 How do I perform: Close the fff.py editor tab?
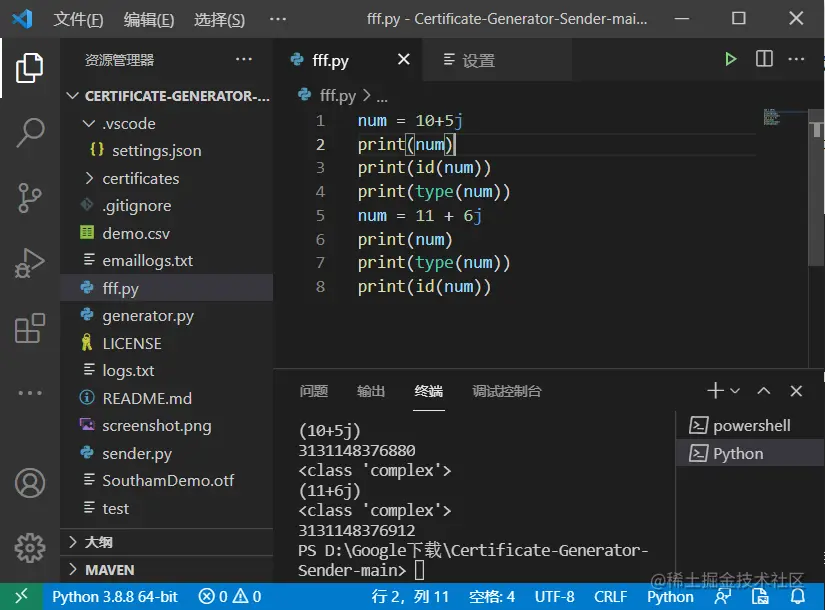point(404,59)
